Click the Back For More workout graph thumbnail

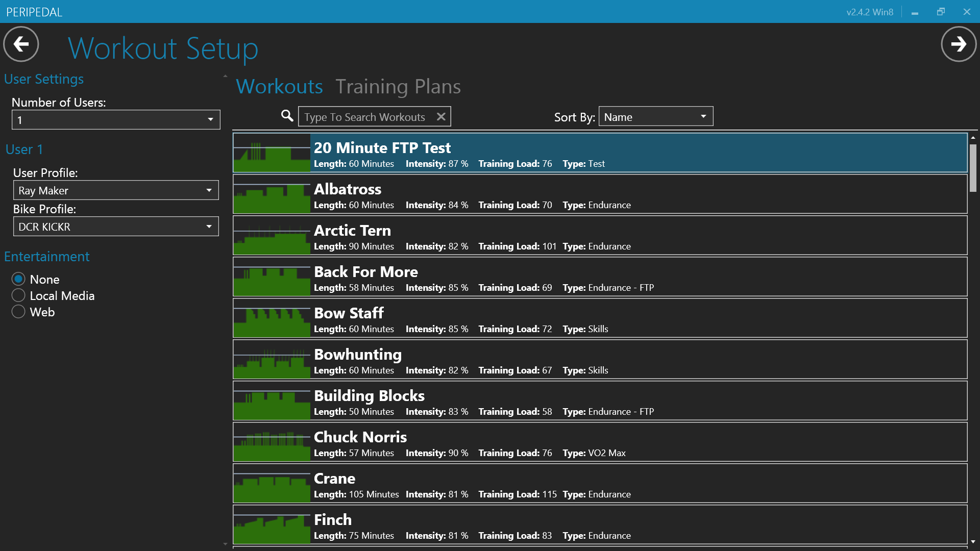point(272,277)
